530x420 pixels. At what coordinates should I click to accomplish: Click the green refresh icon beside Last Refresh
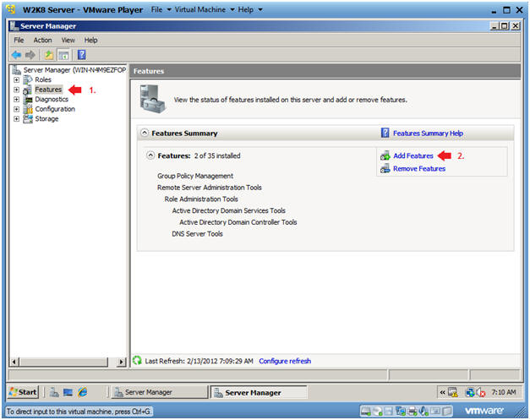pyautogui.click(x=137, y=360)
